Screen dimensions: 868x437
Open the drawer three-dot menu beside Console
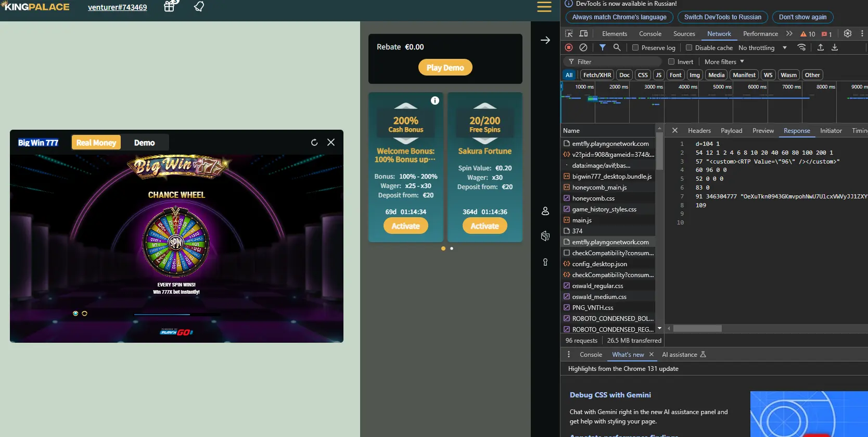[569, 354]
